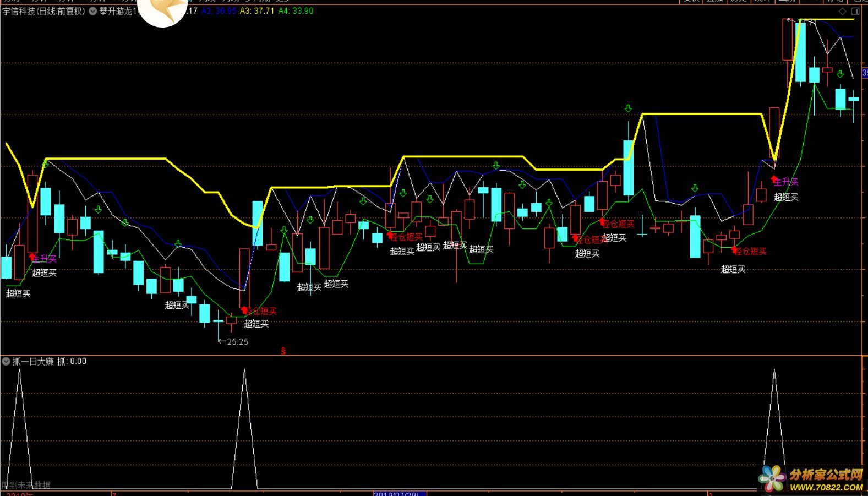Click the 25.25 lowest price label
Viewport: 868px width, 496px height.
pos(237,342)
